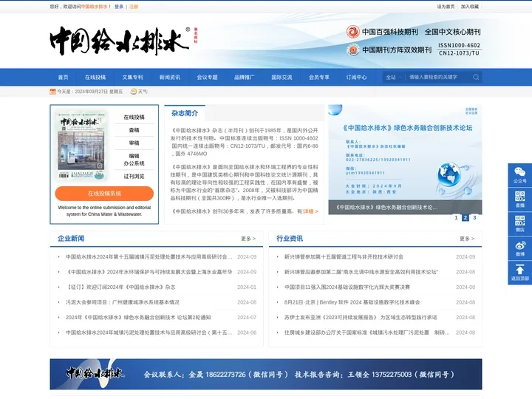This screenshot has width=532, height=399.
Task: Open the 订阅中心 navigation item
Action: [356, 78]
